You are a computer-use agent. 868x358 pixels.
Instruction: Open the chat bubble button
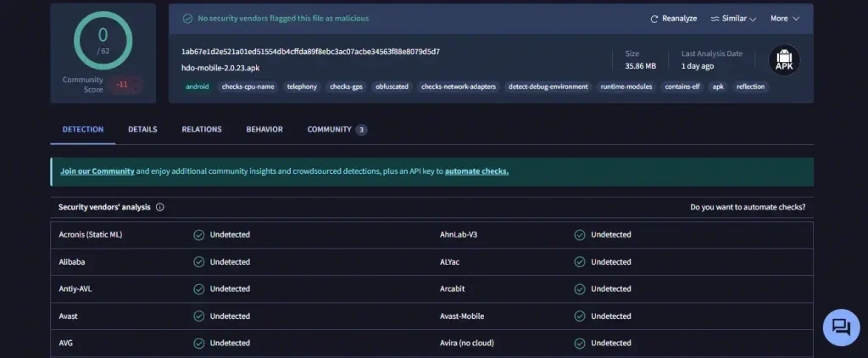click(x=841, y=327)
